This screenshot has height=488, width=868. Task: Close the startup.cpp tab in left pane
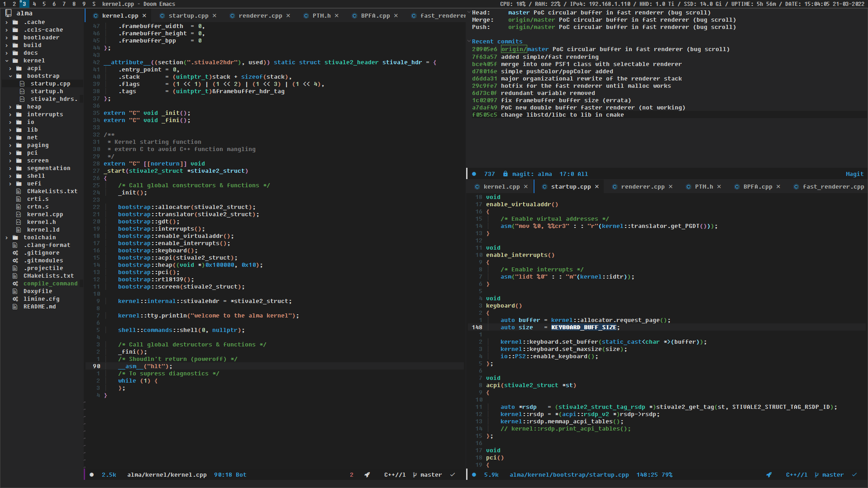tap(215, 16)
